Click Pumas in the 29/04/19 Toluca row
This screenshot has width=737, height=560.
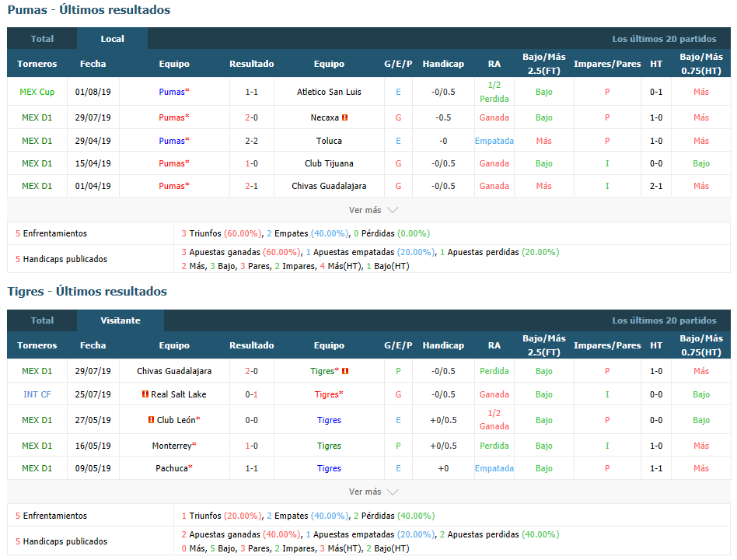pyautogui.click(x=172, y=141)
